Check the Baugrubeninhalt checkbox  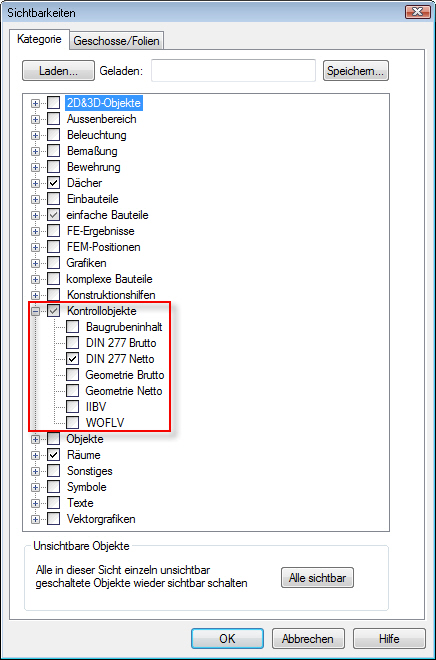(72, 327)
